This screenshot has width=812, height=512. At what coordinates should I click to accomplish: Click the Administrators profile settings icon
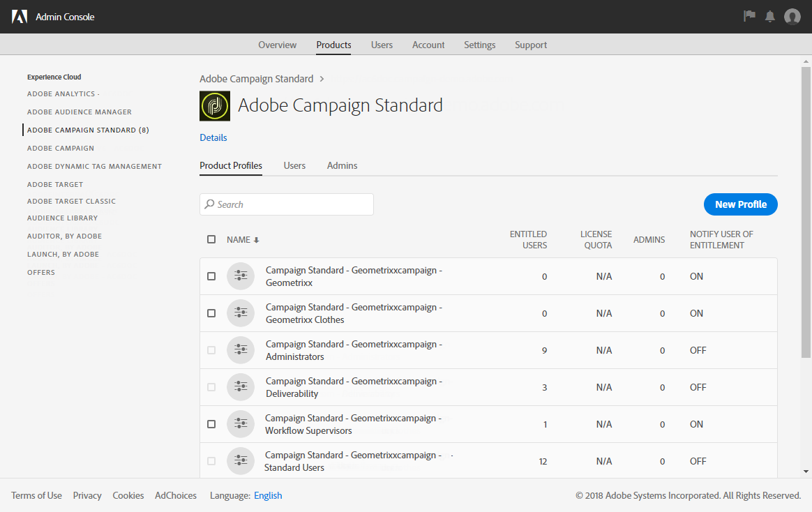coord(241,350)
